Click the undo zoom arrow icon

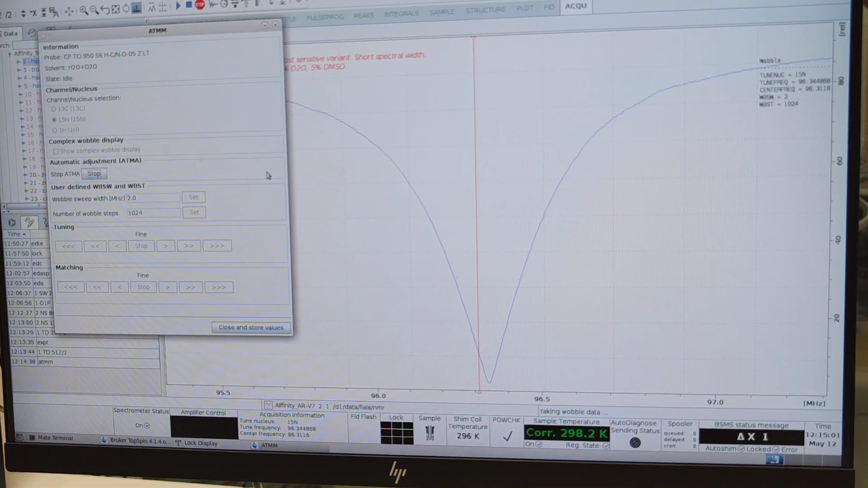coord(105,10)
